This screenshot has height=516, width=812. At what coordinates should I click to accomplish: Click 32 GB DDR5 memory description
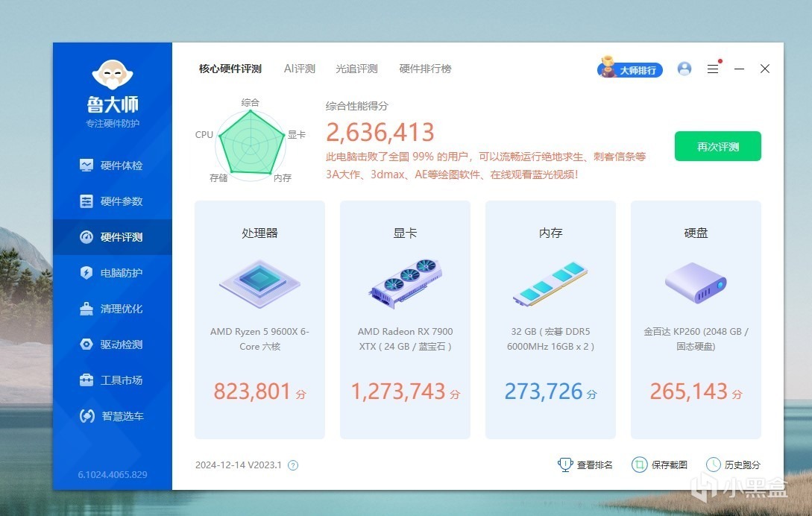550,339
